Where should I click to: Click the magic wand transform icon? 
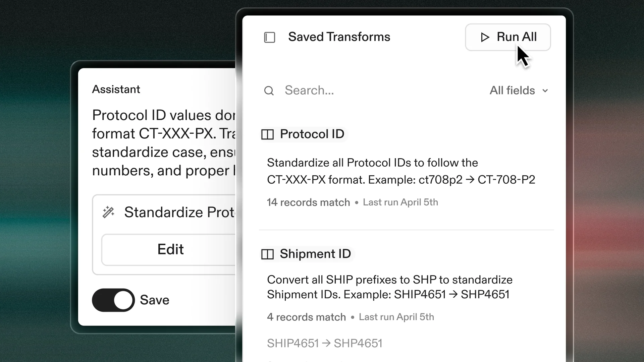(108, 212)
